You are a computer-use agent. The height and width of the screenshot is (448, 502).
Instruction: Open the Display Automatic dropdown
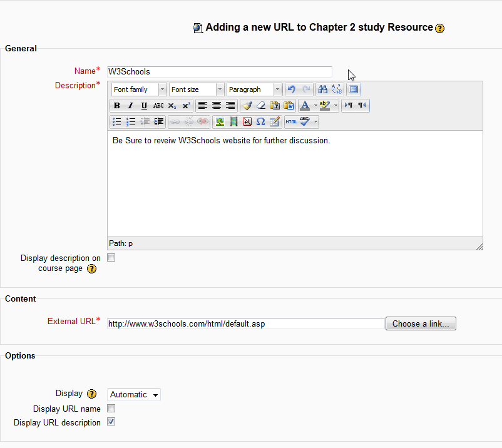(134, 395)
